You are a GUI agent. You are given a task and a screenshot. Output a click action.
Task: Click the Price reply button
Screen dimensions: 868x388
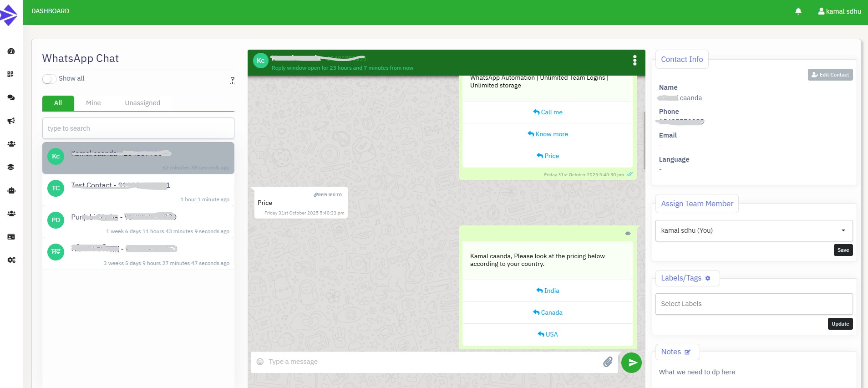pos(548,156)
